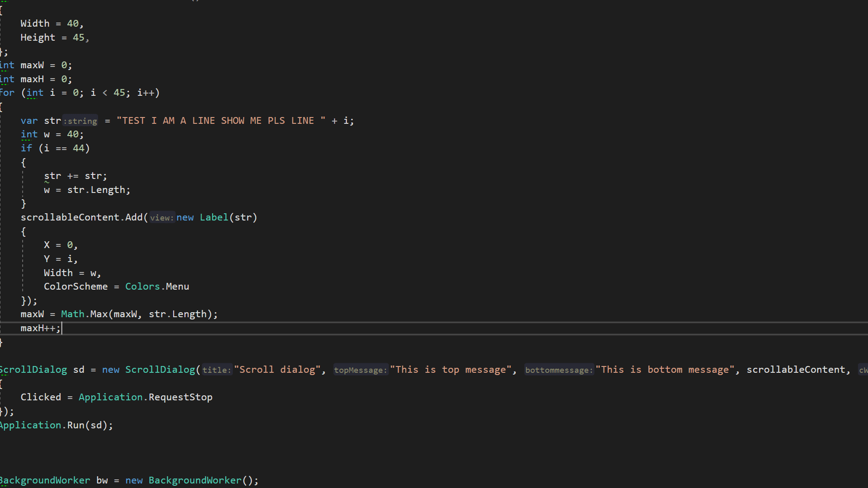Click "This is bottom message" string
Image resolution: width=868 pixels, height=488 pixels.
pyautogui.click(x=665, y=370)
